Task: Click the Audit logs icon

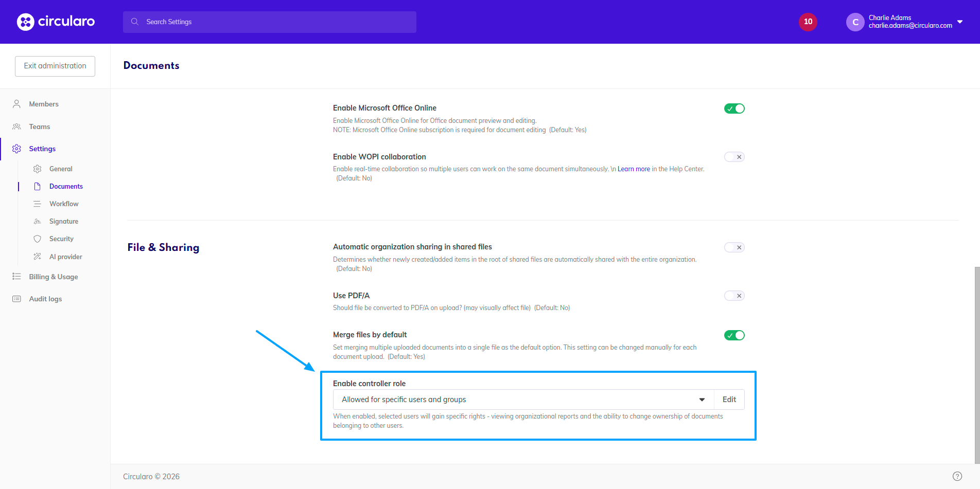Action: 16,299
